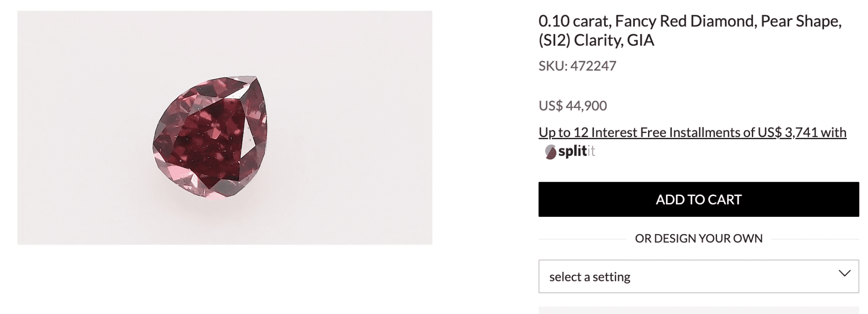The width and height of the screenshot is (868, 314).
Task: Open the interest free installments link
Action: 692,132
